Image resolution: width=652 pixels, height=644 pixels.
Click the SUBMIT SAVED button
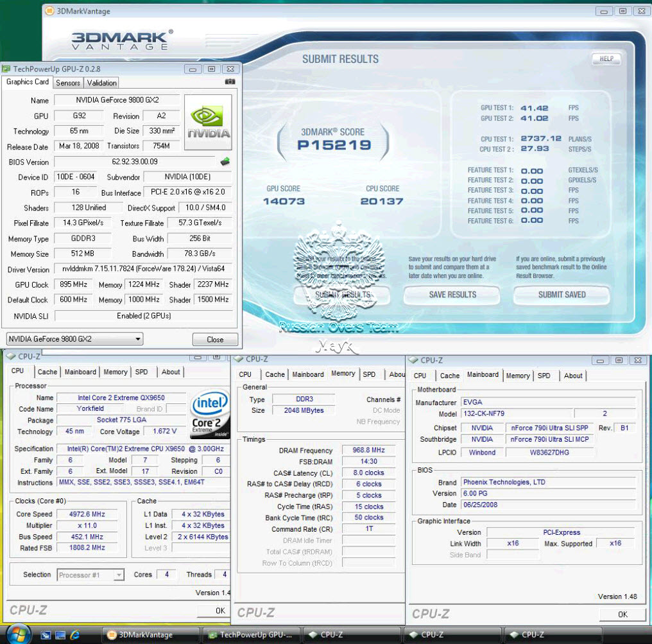tap(562, 295)
